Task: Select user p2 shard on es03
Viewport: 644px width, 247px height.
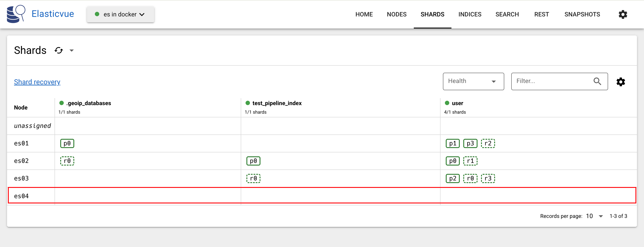Action: point(453,178)
